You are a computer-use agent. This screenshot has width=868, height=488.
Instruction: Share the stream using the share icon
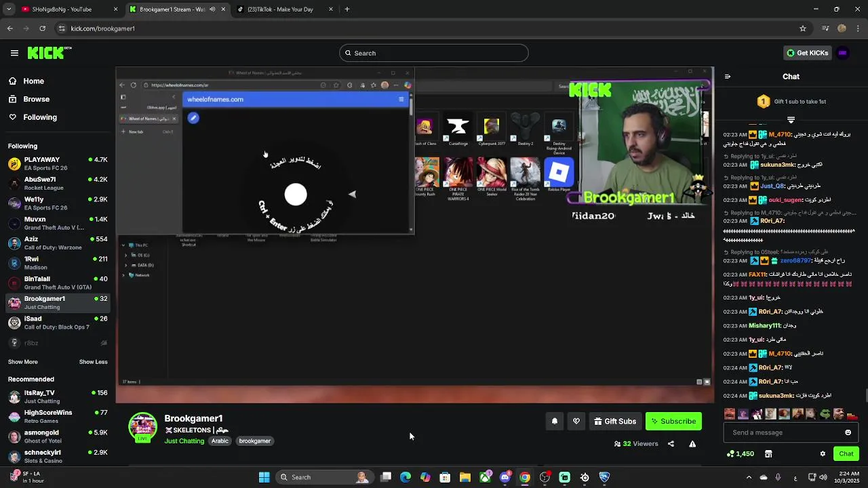tap(671, 444)
